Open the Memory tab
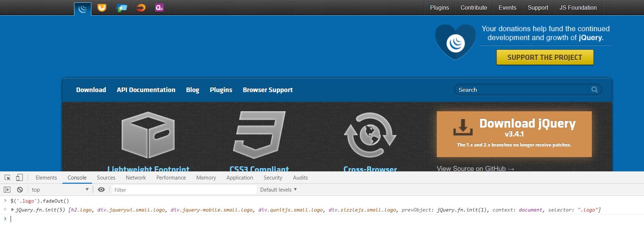 tap(206, 177)
